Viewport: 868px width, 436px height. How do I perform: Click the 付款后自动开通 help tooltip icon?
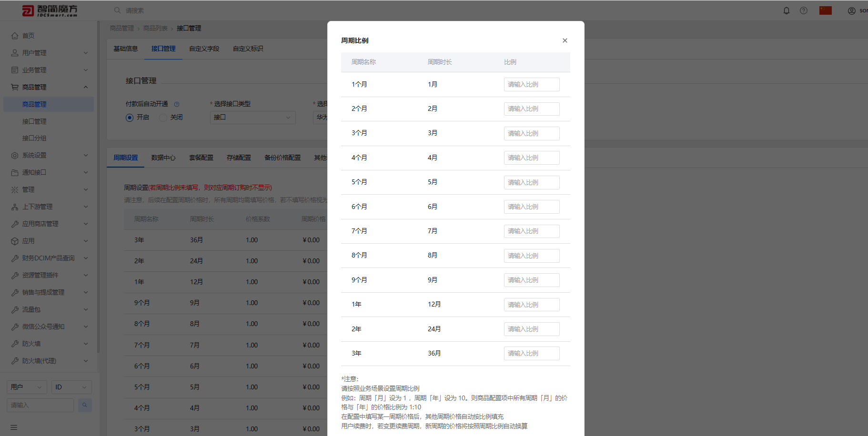click(x=177, y=104)
